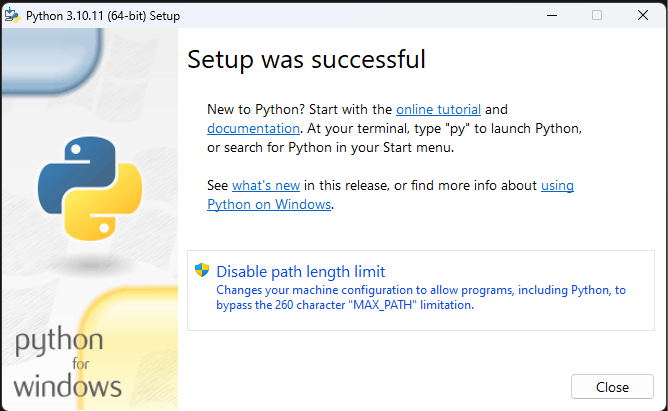The height and width of the screenshot is (411, 668).
Task: Click 'Python on Windows' link text on second line
Action: pyautogui.click(x=268, y=205)
